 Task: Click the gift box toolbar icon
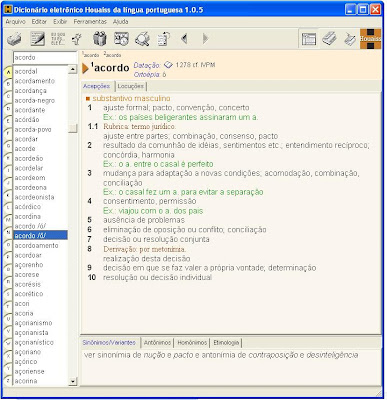[x=100, y=39]
